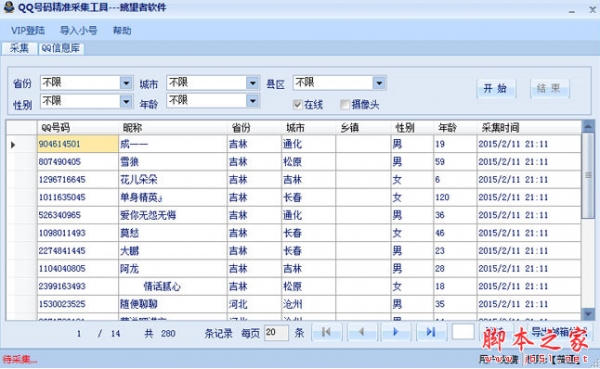Select QQ number 1296716645 cell
Viewport: 600px width, 369px height.
click(x=78, y=180)
